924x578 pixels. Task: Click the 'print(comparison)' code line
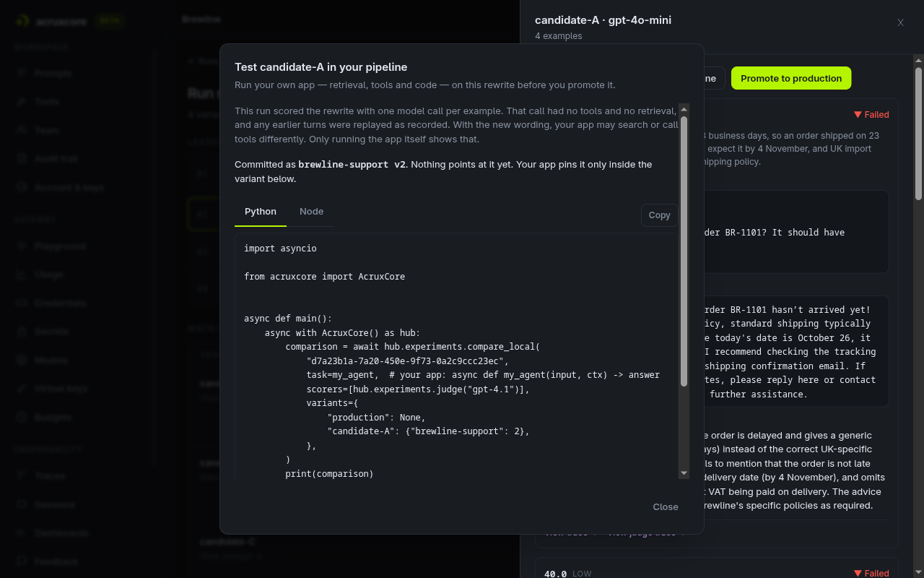pos(330,474)
